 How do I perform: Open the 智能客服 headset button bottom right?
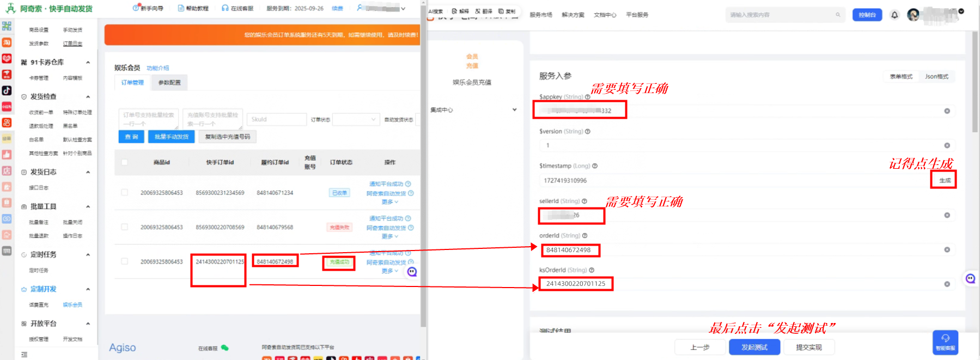tap(945, 343)
